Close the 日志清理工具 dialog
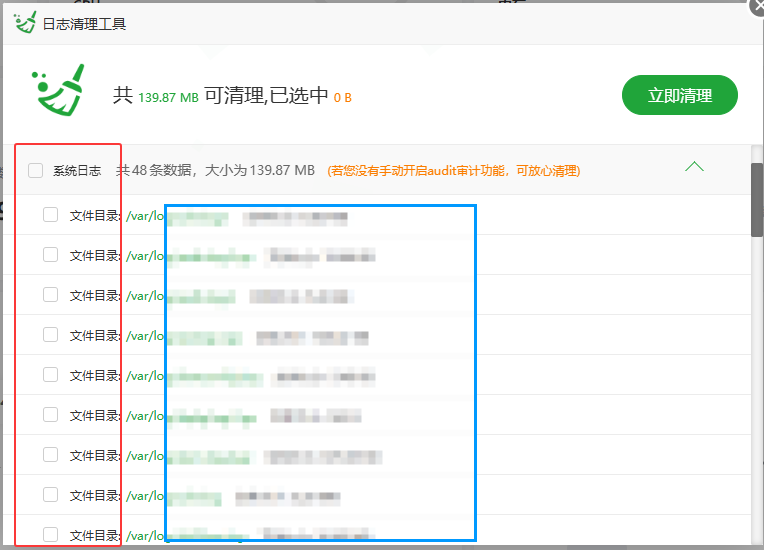The width and height of the screenshot is (764, 550). point(758,6)
